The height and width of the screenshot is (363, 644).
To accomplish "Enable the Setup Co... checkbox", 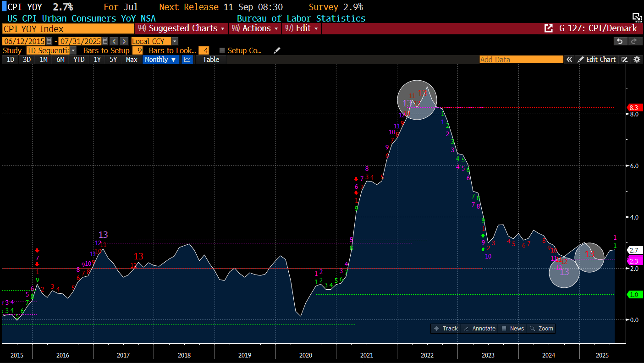I will [x=222, y=50].
